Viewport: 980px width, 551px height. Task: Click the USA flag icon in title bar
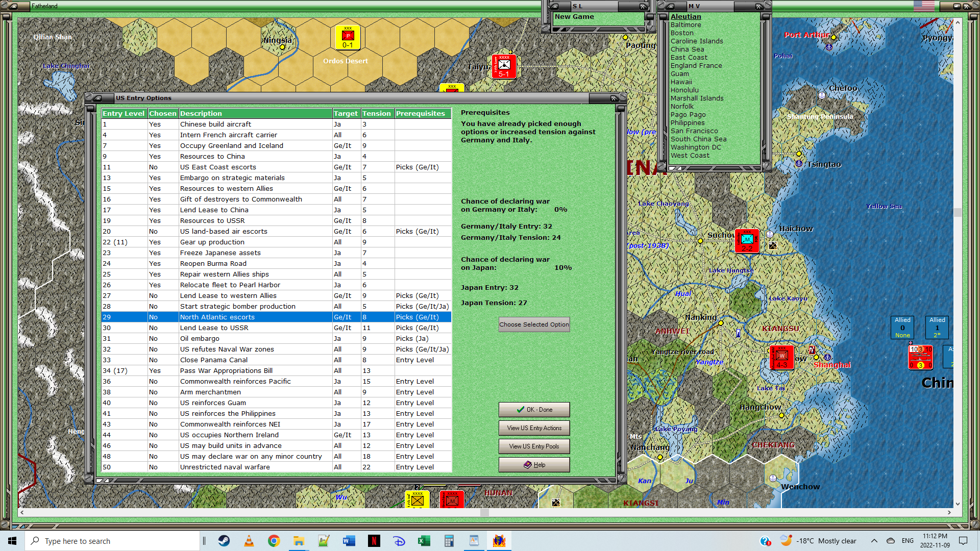[x=924, y=6]
